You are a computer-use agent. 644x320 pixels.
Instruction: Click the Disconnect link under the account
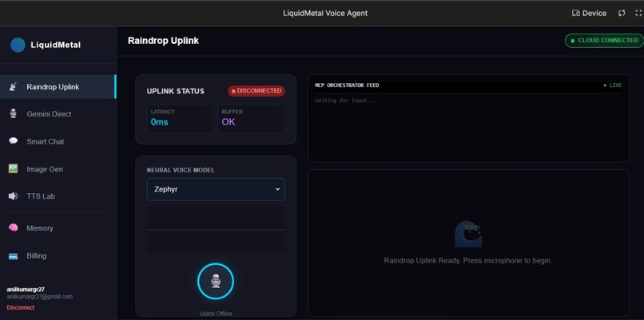(21, 307)
